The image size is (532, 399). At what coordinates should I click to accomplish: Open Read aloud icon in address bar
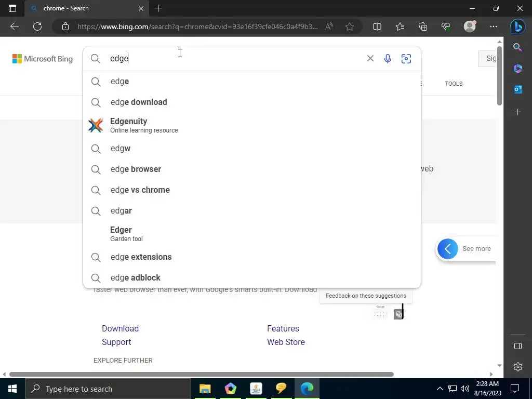click(329, 26)
